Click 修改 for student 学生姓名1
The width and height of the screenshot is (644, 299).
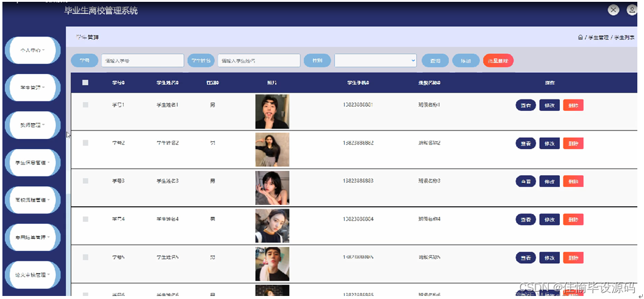pos(549,106)
